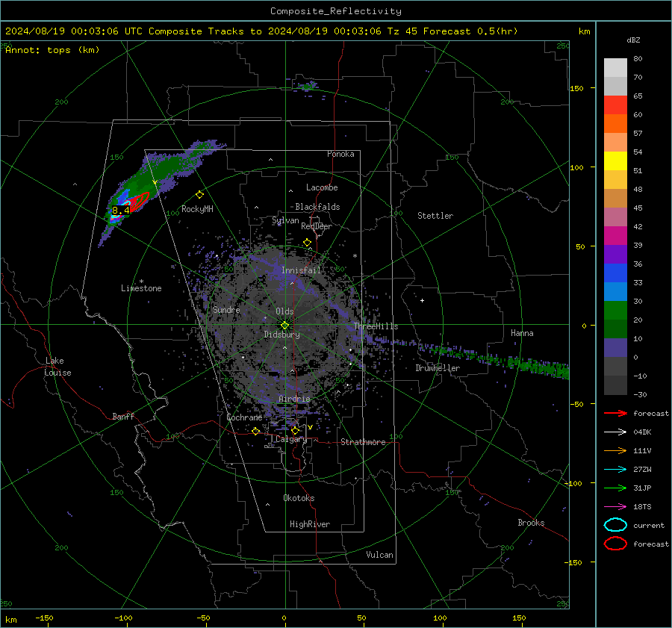Click the yellow diamond marker below Cochrane

[x=255, y=431]
